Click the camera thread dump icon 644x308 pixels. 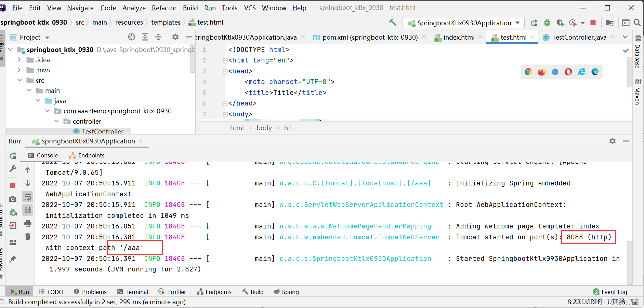pyautogui.click(x=13, y=199)
